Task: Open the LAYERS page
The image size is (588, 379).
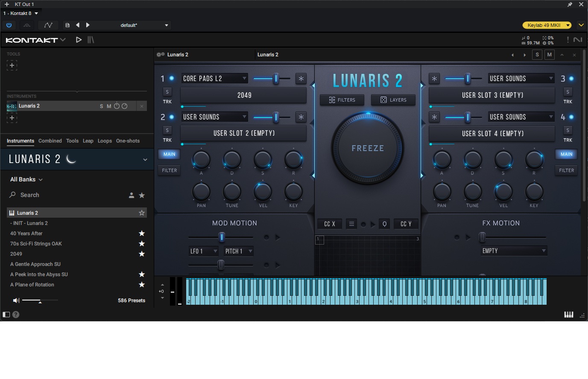Action: [x=393, y=100]
